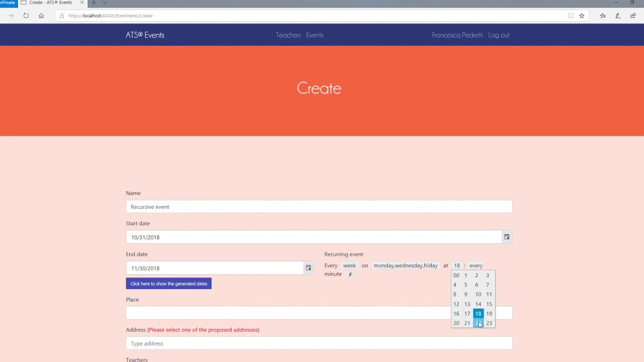Select the highlighted hour 18
Viewport: 644px width, 362px height.
(x=478, y=314)
